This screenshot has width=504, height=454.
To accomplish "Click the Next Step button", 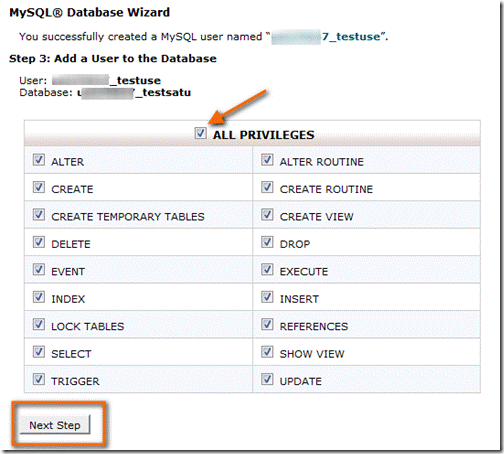I will click(x=55, y=425).
